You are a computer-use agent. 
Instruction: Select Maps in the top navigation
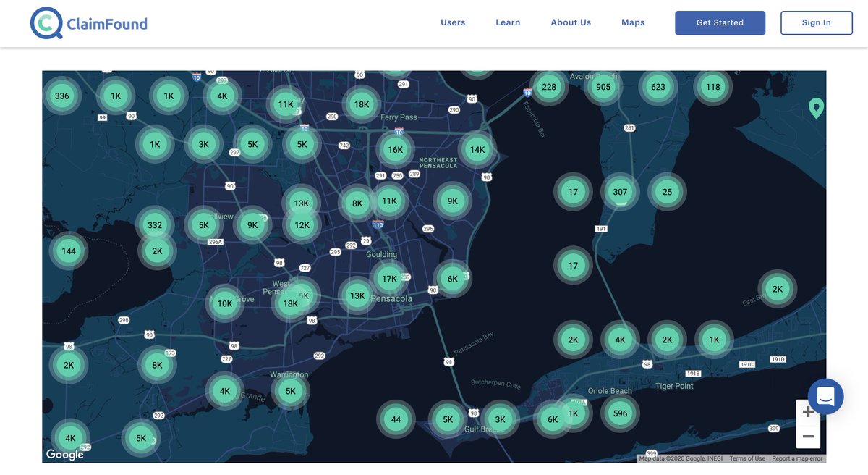633,22
